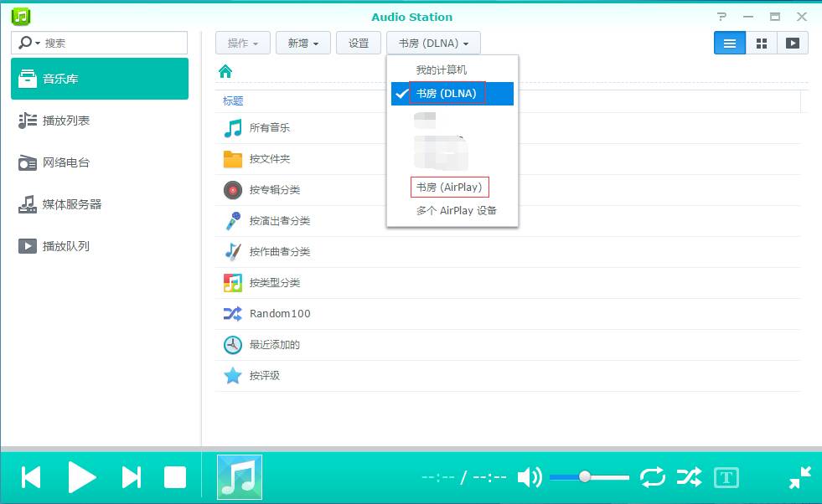822x504 pixels.
Task: Open the search options magnifier dropdown
Action: [28, 43]
